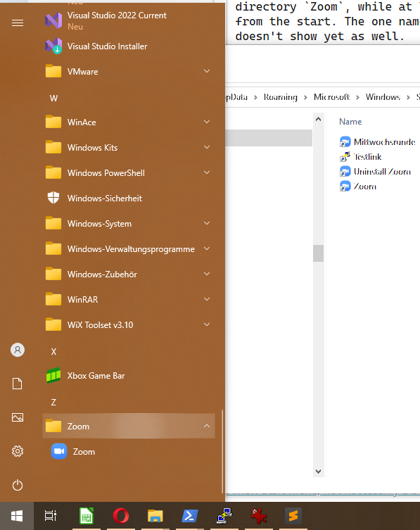
Task: Expand the Windows-Zubehör folder chevron
Action: point(207,274)
